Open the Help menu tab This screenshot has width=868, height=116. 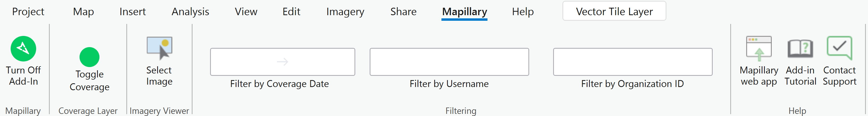523,12
